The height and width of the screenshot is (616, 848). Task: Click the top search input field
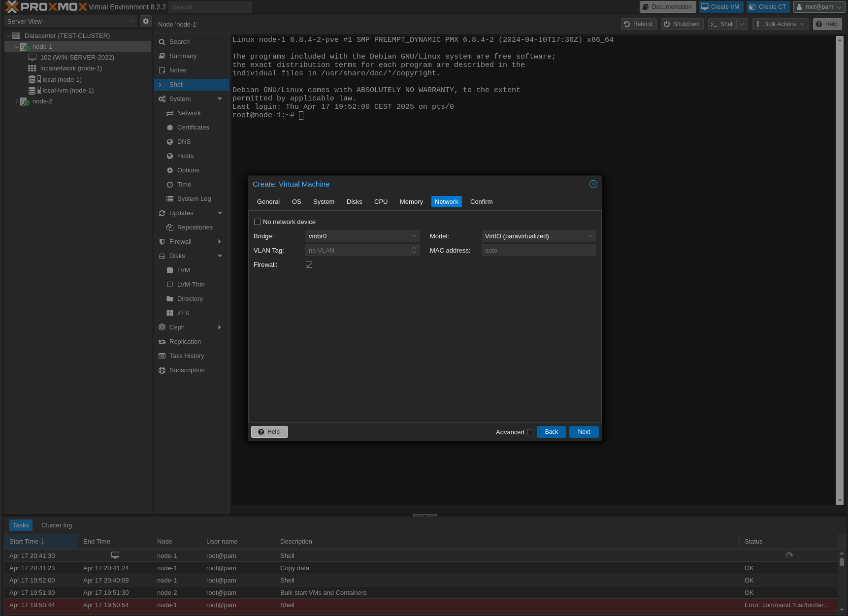click(x=210, y=7)
